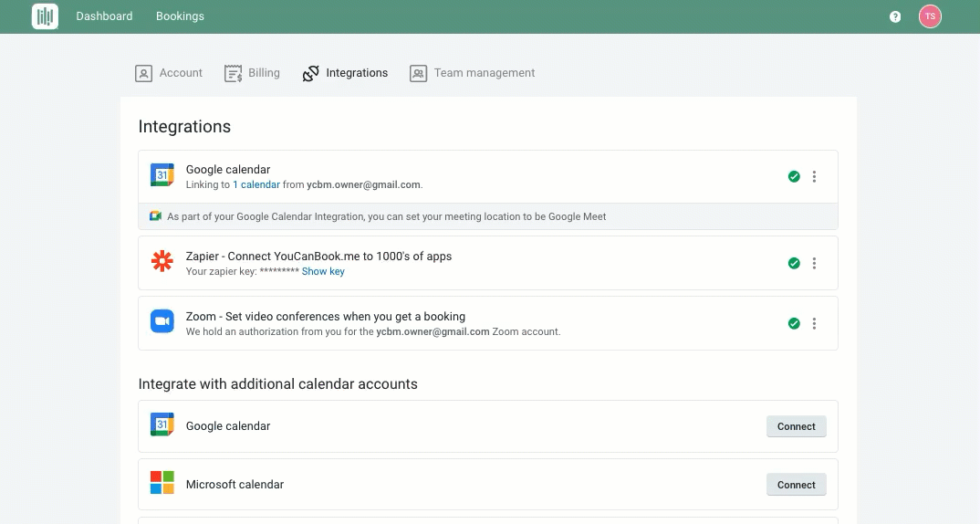Open Zapier three-dot options menu
This screenshot has width=980, height=524.
click(x=814, y=263)
